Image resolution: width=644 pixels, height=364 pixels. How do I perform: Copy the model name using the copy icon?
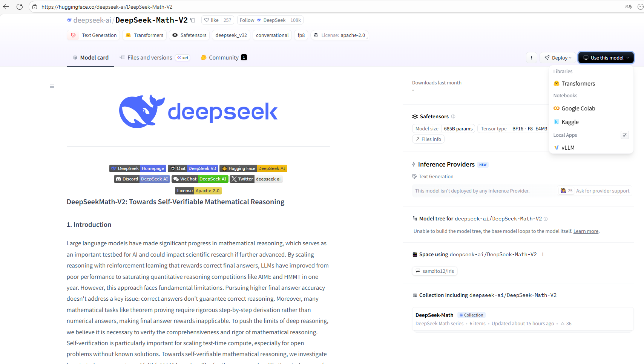tap(193, 20)
